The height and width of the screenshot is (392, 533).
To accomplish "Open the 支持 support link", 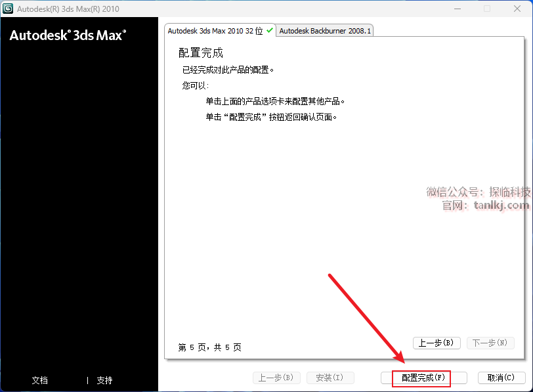I will point(104,380).
